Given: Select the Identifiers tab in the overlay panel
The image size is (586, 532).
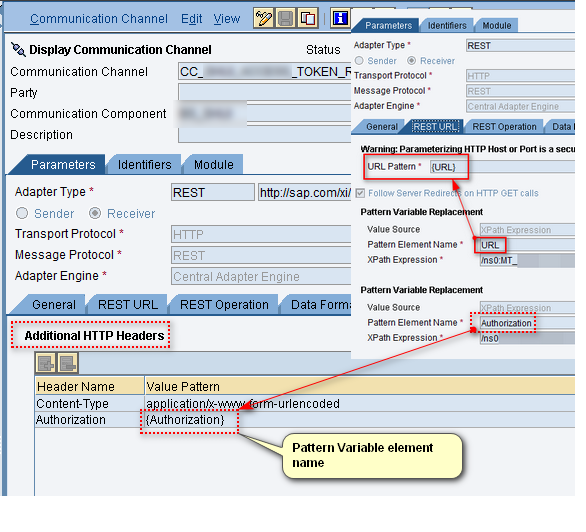Looking at the screenshot, I should (447, 25).
